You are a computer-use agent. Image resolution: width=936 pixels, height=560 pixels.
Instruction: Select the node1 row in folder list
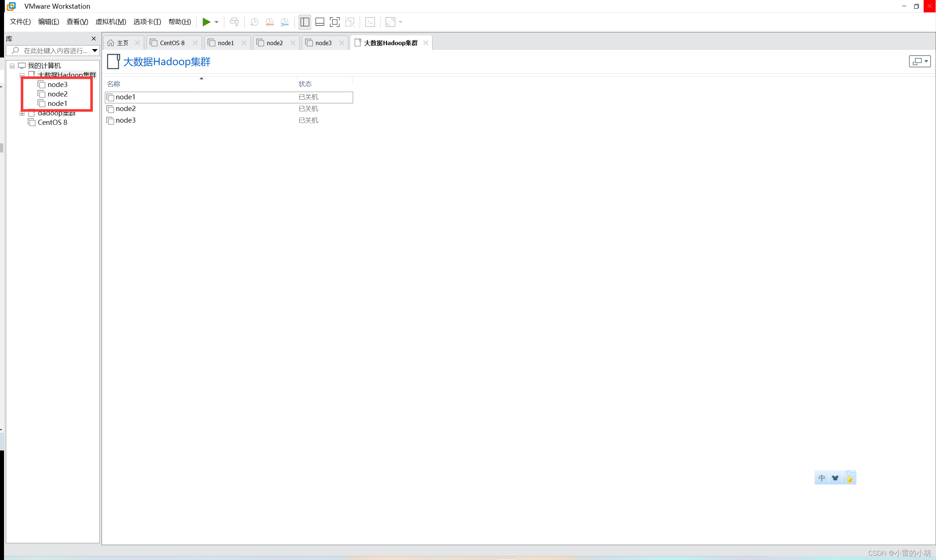coord(229,98)
